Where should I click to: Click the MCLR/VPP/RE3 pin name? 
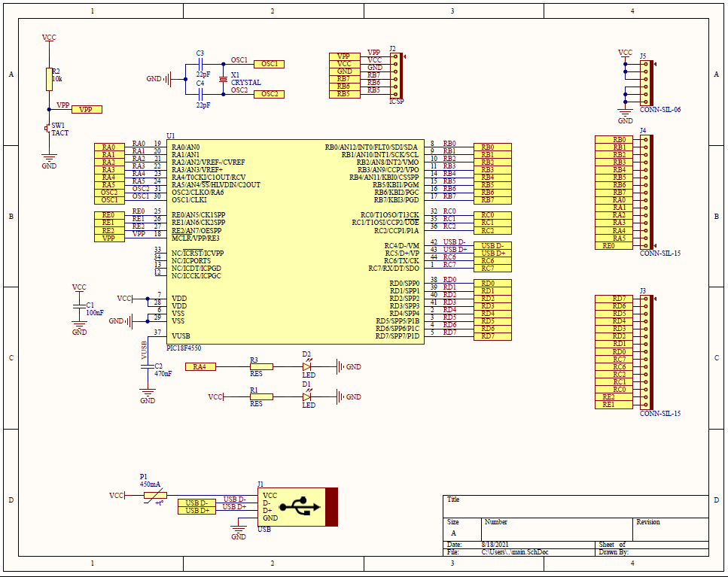pyautogui.click(x=196, y=238)
